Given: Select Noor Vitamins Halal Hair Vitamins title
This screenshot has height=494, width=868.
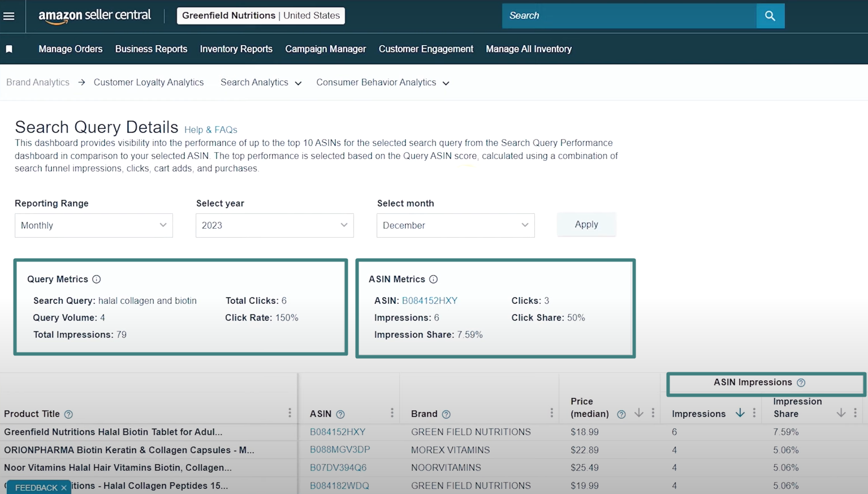Looking at the screenshot, I should 118,468.
